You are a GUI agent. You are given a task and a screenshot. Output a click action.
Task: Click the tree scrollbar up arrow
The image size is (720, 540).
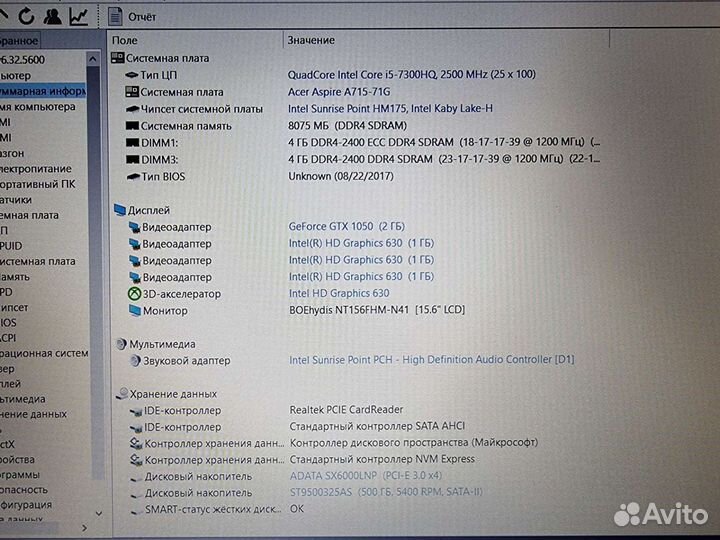tap(93, 59)
